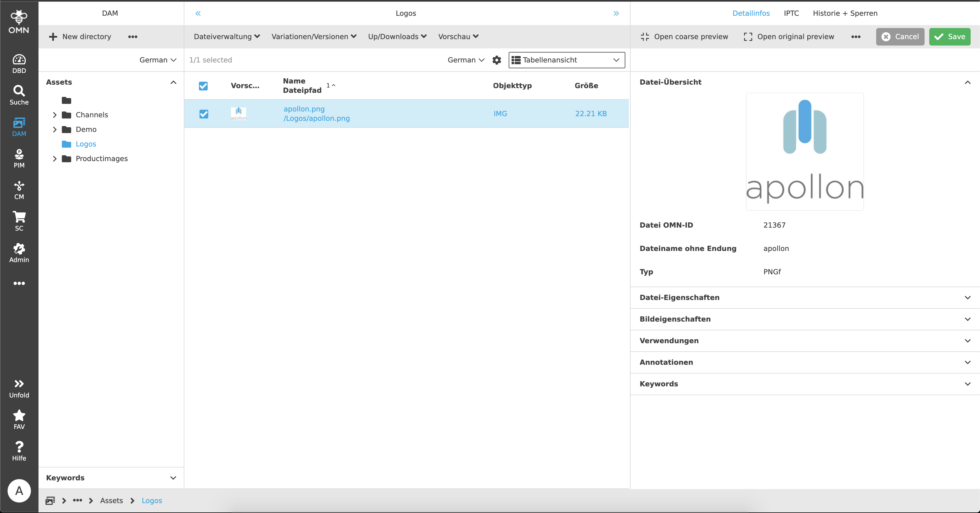Screen dimensions: 980x513
Task: Click the apollon.png file link
Action: 304,109
